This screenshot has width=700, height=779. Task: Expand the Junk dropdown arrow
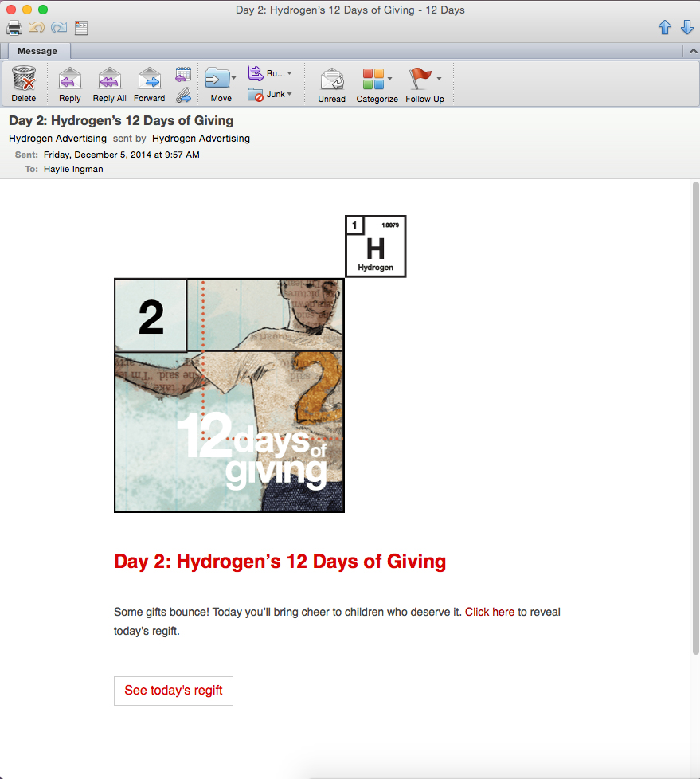pyautogui.click(x=290, y=94)
